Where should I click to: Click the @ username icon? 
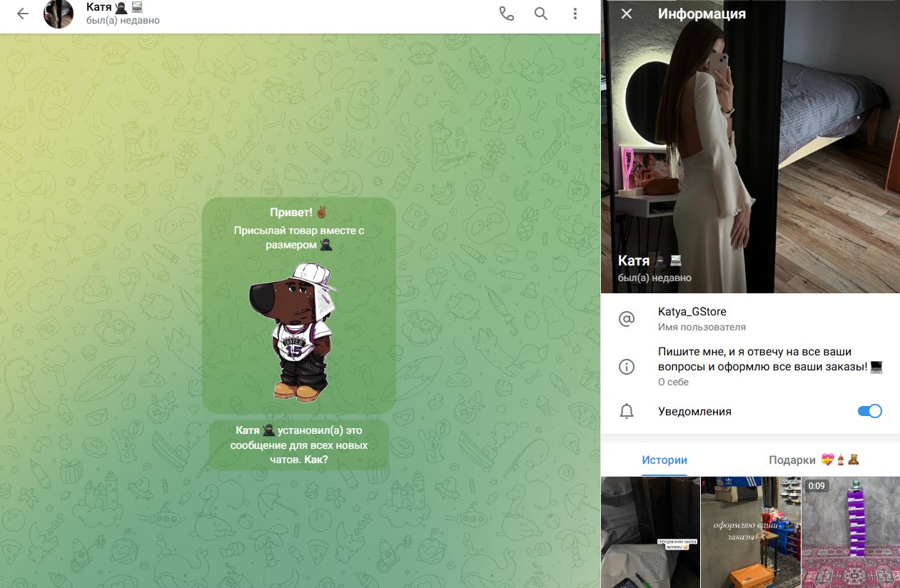[x=627, y=319]
